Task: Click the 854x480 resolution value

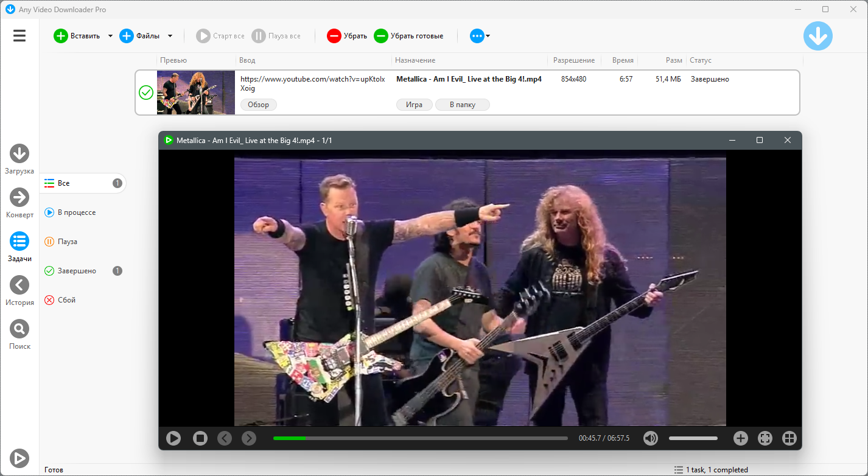Action: (x=574, y=79)
